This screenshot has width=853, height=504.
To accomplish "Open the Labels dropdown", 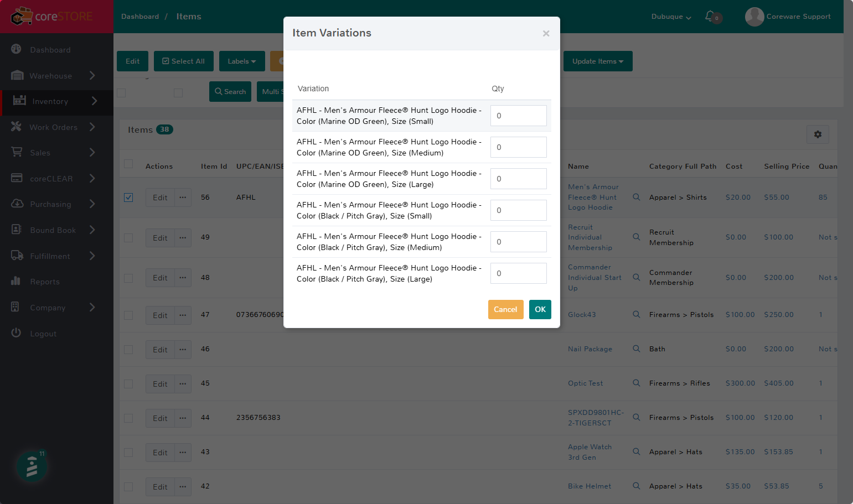I will 242,61.
